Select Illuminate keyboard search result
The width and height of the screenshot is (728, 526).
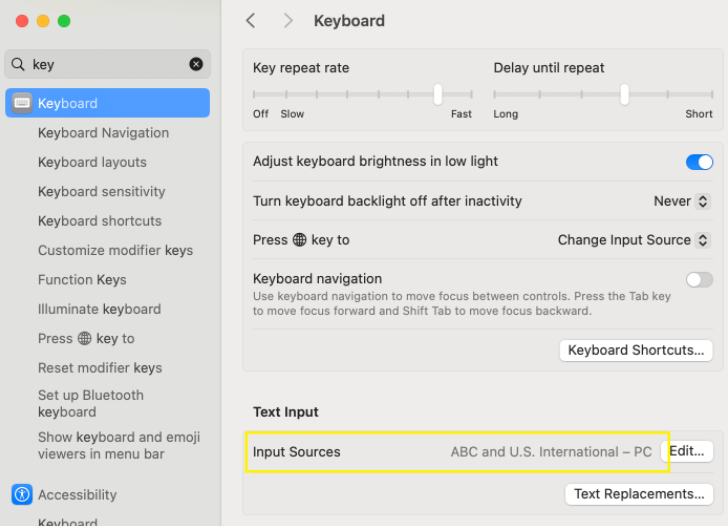pos(99,309)
